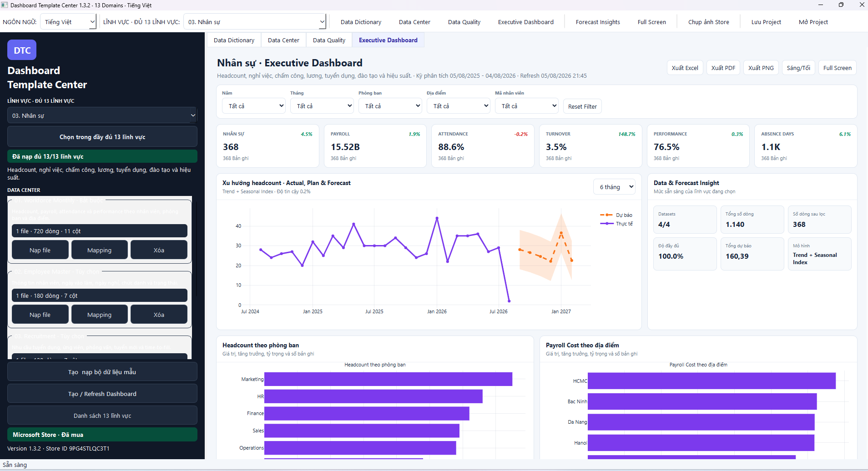Click Xuất Excel export button
Viewport: 868px width, 471px height.
[x=685, y=68]
